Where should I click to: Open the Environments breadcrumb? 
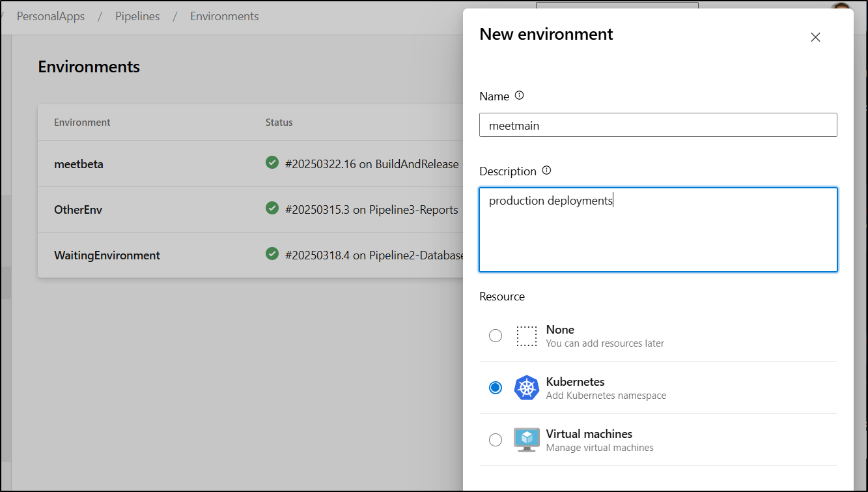224,16
